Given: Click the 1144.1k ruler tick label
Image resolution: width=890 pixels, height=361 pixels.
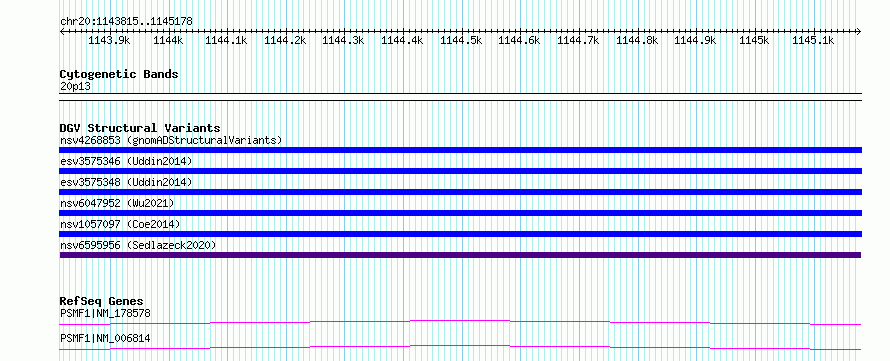Looking at the screenshot, I should coord(226,40).
